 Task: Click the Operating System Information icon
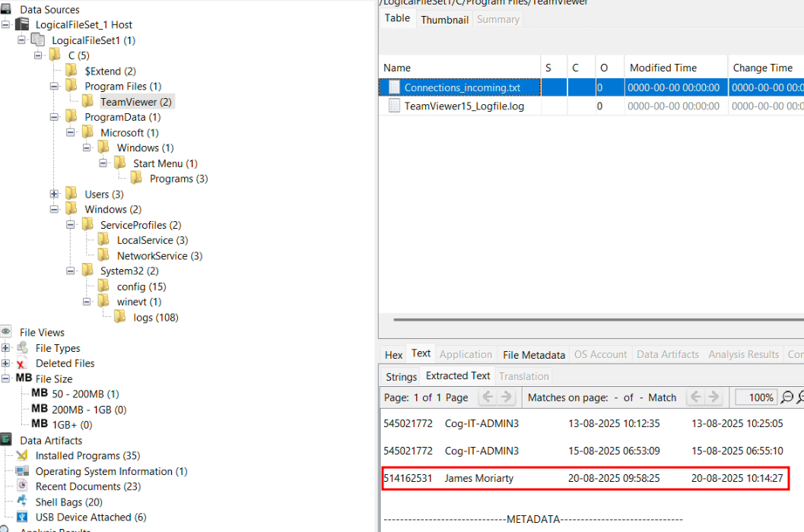click(22, 471)
